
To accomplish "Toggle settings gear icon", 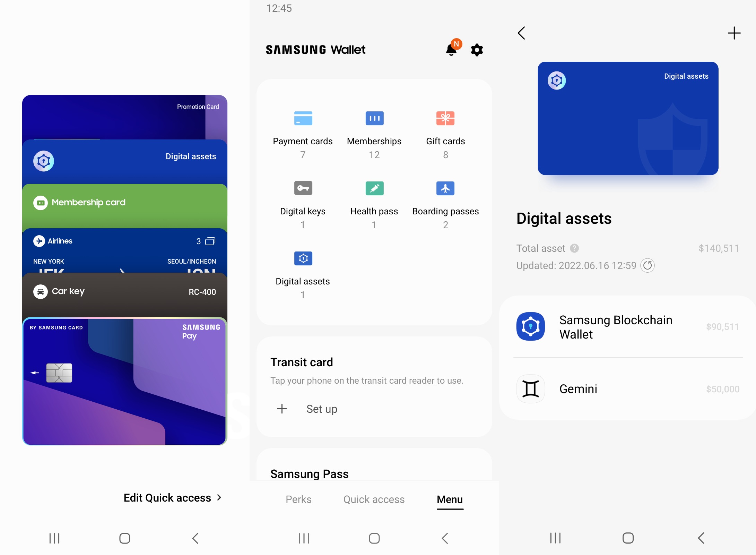I will click(477, 49).
